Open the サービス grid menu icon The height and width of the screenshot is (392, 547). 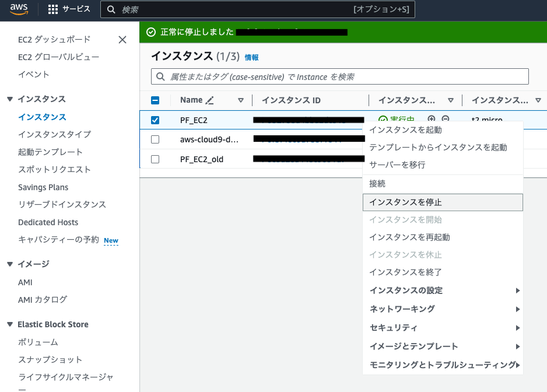pyautogui.click(x=53, y=9)
